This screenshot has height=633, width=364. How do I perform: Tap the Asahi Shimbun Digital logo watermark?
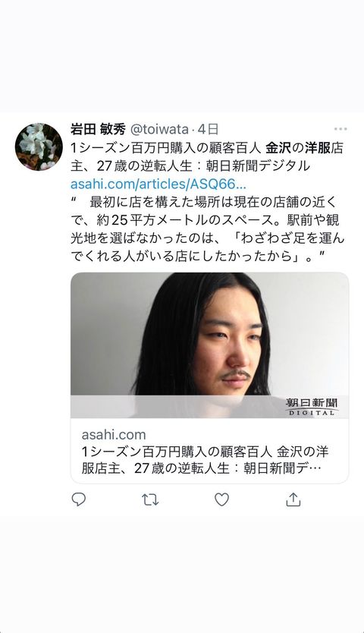point(312,407)
